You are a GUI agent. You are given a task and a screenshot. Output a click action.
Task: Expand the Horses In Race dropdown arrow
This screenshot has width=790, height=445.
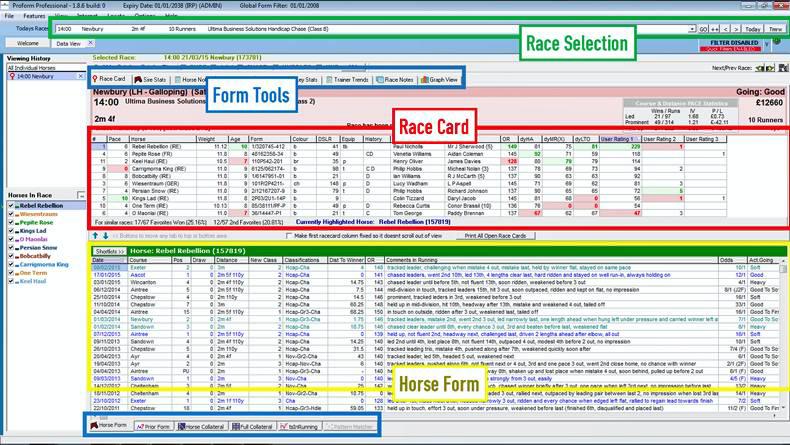pos(79,194)
